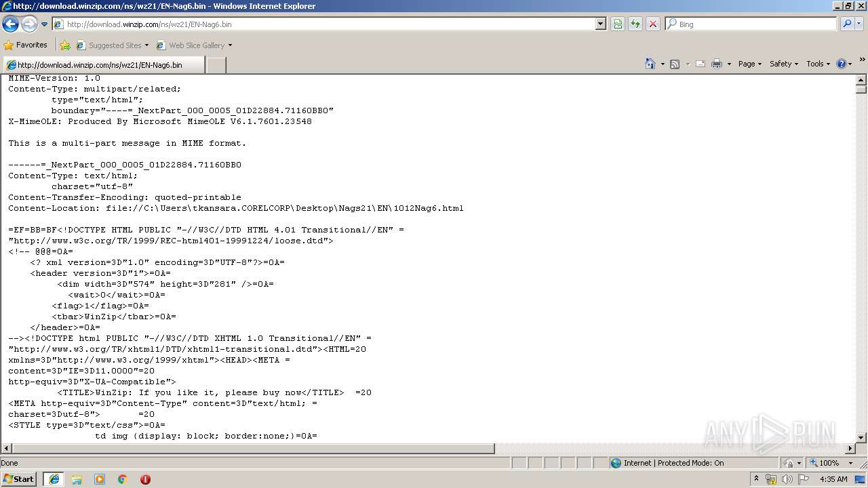This screenshot has width=868, height=488.
Task: Toggle the Compatibility View icon
Action: [x=618, y=24]
